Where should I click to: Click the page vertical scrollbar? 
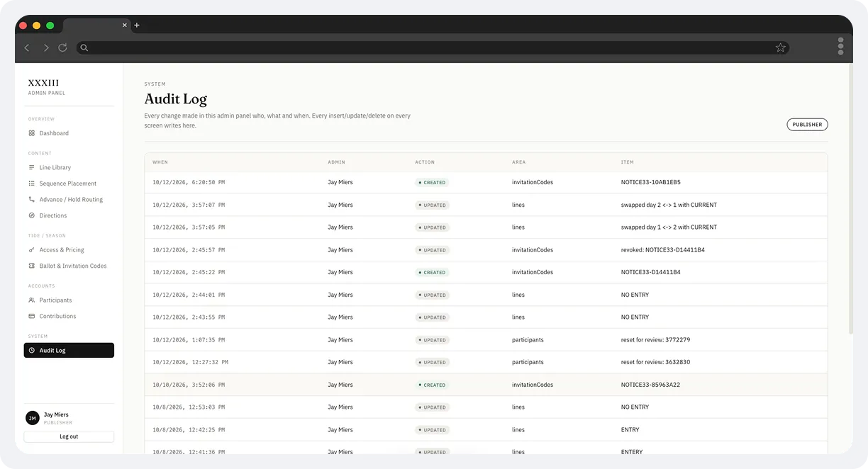click(x=851, y=198)
